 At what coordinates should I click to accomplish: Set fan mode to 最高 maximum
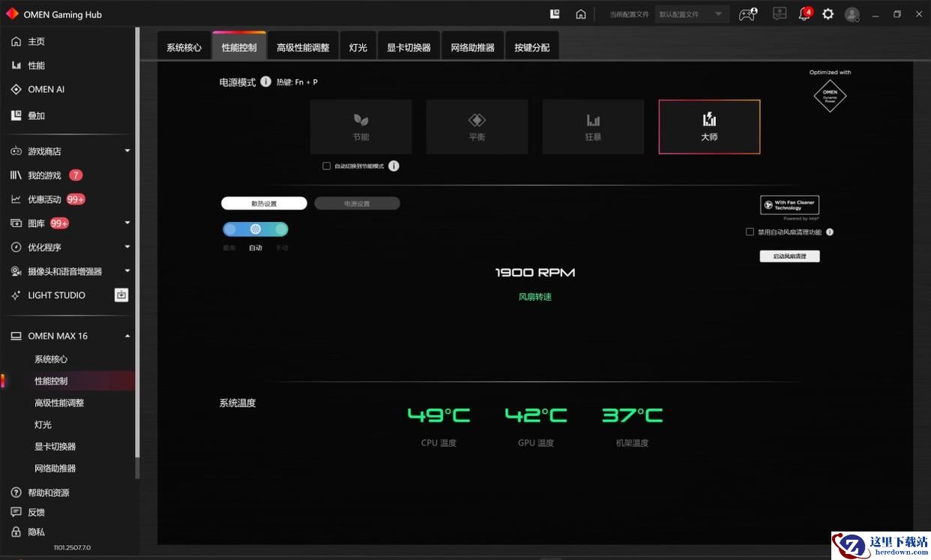(x=229, y=229)
